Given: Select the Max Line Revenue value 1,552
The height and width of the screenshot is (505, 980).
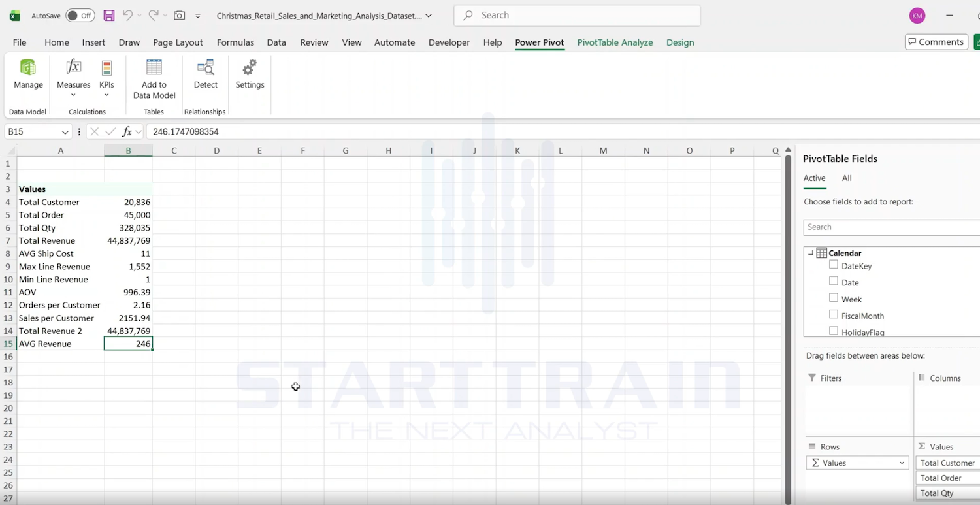Looking at the screenshot, I should (128, 267).
